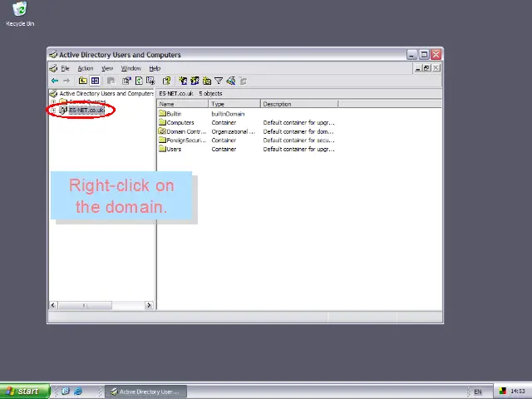Open the File menu
The width and height of the screenshot is (532, 399).
(x=65, y=68)
